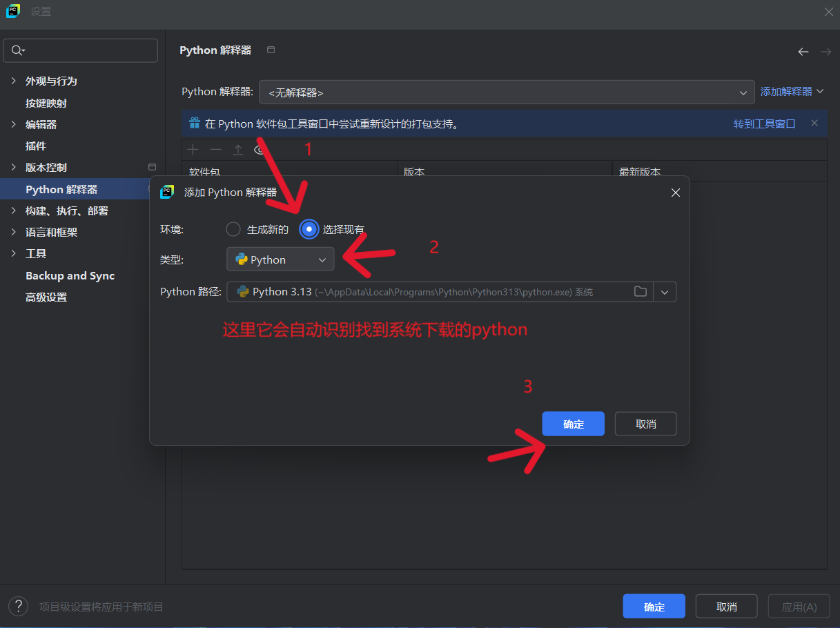Dismiss the blue packaging notification banner
Image resolution: width=840 pixels, height=628 pixels.
(814, 124)
